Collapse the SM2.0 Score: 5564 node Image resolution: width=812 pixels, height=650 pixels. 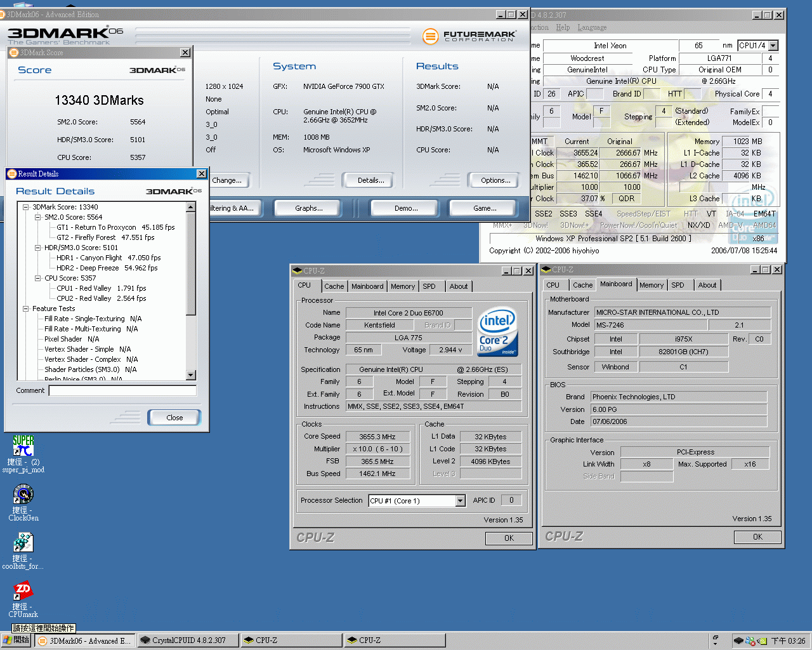(38, 217)
